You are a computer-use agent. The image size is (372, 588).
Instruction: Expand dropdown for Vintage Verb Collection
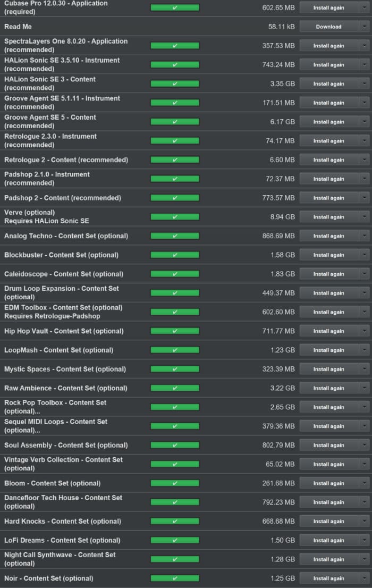click(x=364, y=464)
